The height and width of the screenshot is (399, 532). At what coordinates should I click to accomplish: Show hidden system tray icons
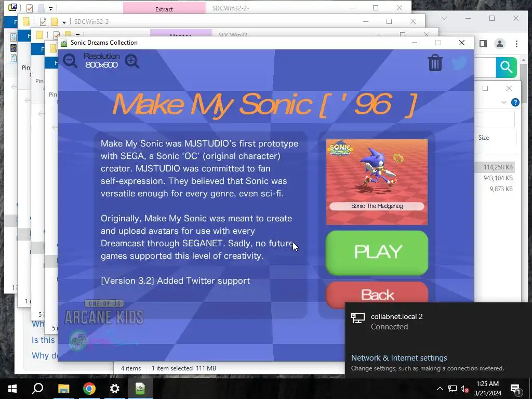(x=440, y=389)
